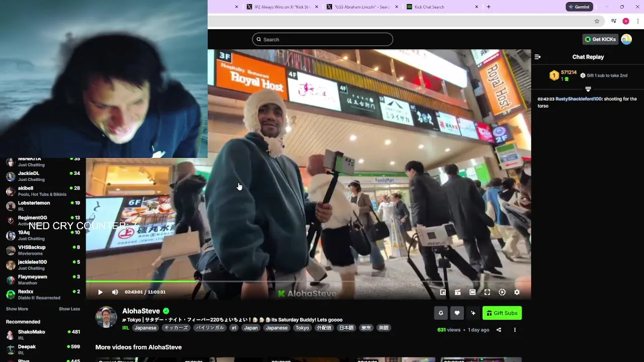The width and height of the screenshot is (644, 362).
Task: Open akibell channel in sidebar
Action: pyautogui.click(x=43, y=191)
